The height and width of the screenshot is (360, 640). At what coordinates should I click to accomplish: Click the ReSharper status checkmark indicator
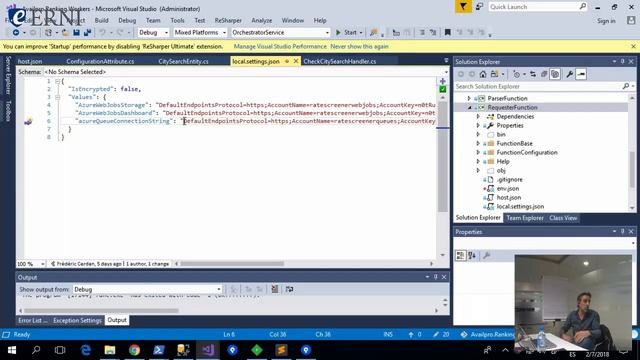442,89
